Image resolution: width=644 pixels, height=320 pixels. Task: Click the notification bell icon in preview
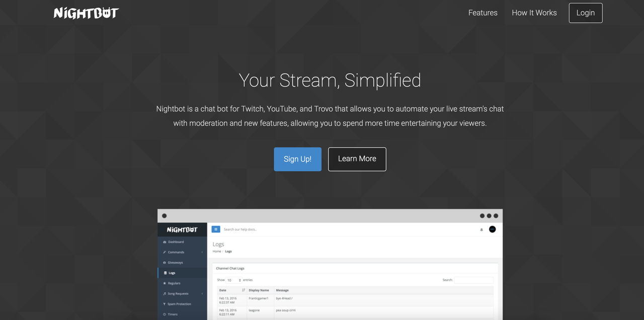click(x=481, y=229)
